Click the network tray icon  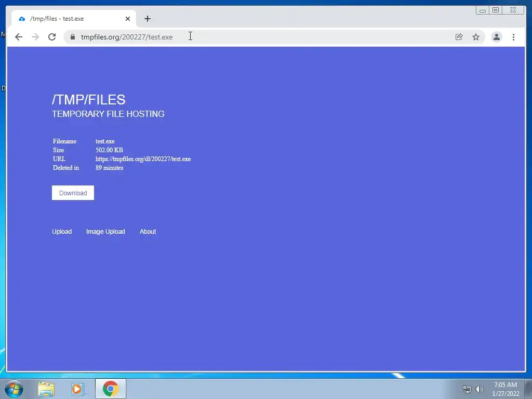click(x=467, y=389)
